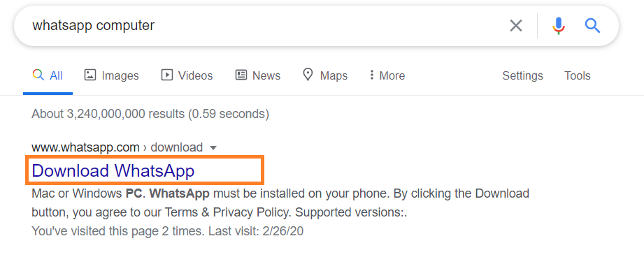Click the News tab newspaper icon

241,75
